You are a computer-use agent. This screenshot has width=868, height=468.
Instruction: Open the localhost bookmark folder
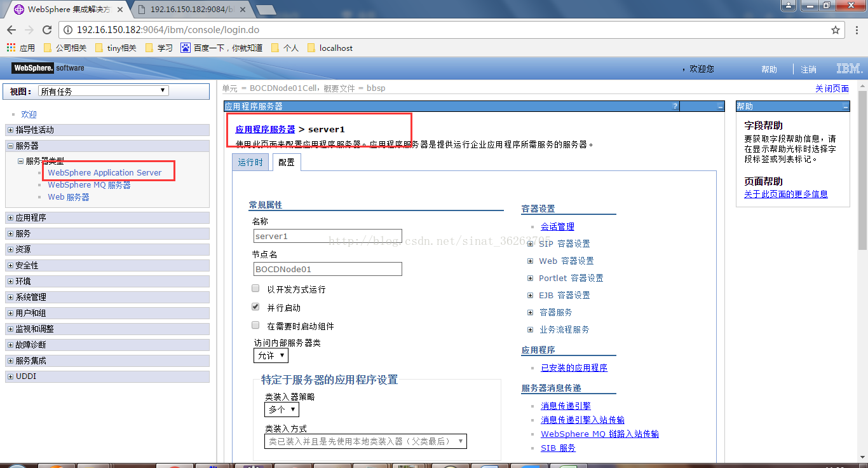[x=330, y=48]
